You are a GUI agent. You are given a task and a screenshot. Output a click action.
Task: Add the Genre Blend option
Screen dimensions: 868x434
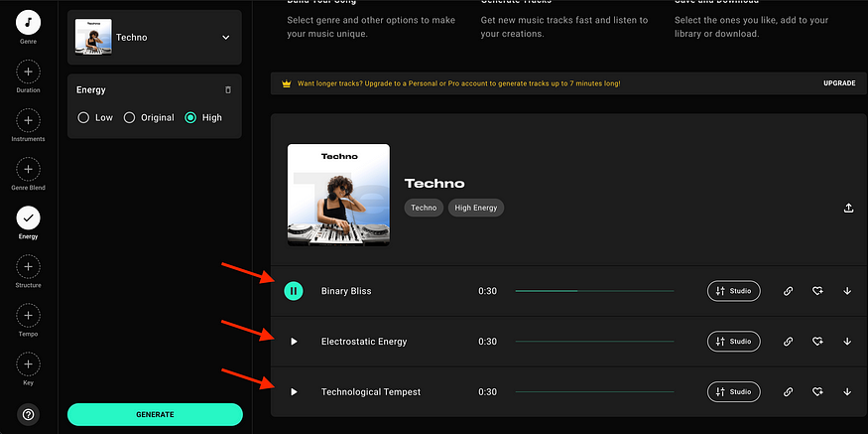(28, 169)
